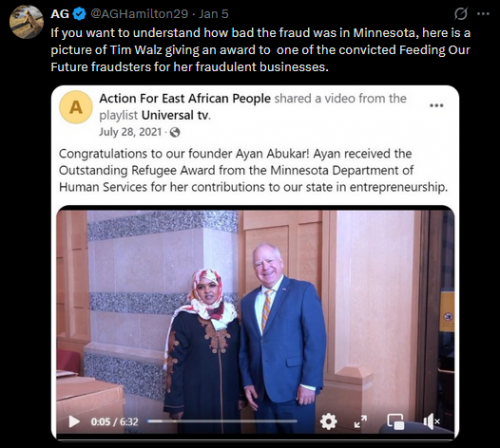Open Action For East African People page

[185, 99]
